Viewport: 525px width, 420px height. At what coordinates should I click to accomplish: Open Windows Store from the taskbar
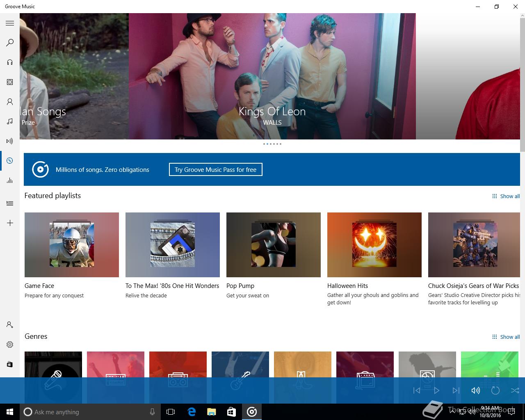[231, 412]
